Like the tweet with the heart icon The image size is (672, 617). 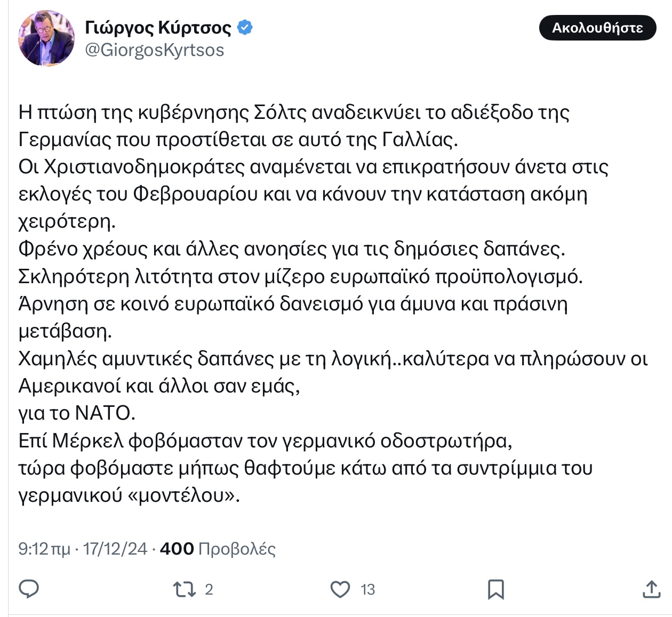(x=340, y=589)
